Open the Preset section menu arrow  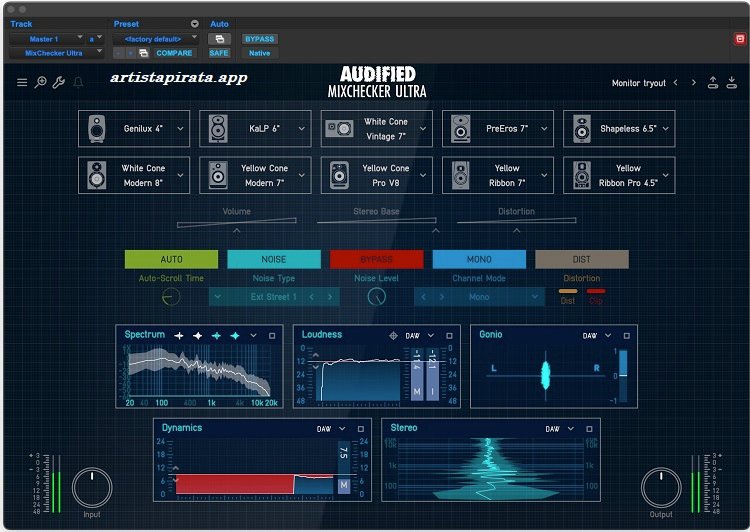(x=195, y=24)
